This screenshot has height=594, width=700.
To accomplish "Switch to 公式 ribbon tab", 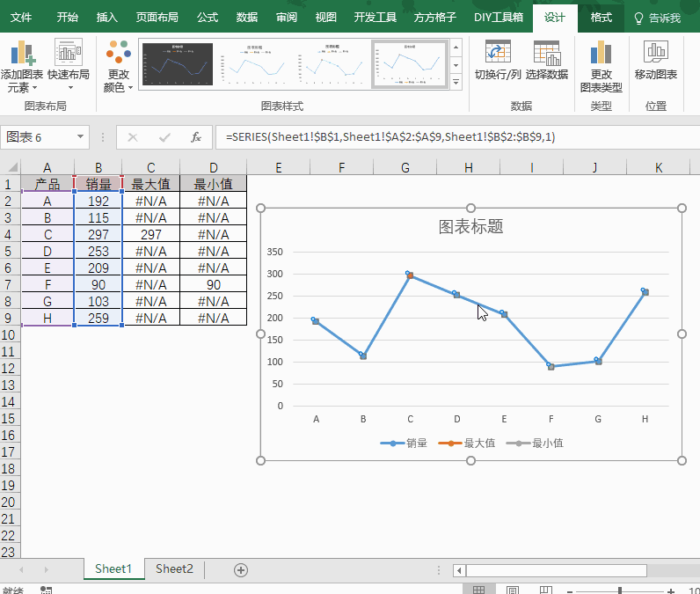I will 208,18.
